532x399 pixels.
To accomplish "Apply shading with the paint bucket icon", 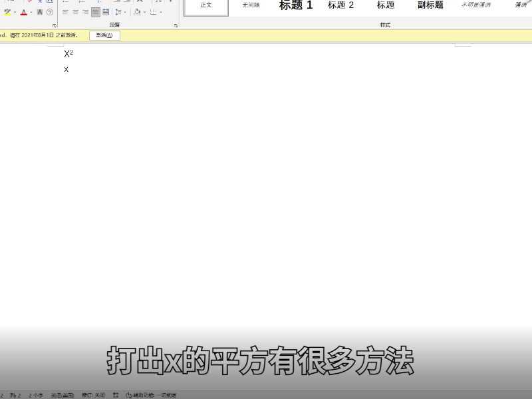I will (x=137, y=11).
